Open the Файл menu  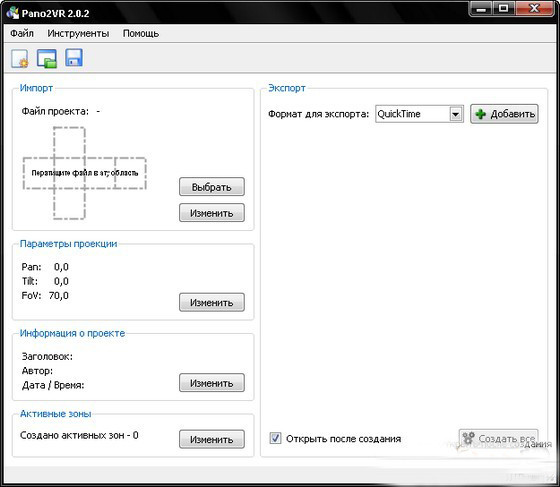point(22,33)
